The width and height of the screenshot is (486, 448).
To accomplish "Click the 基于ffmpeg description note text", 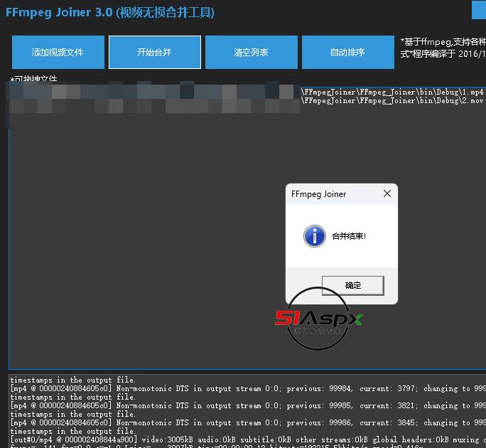I will pyautogui.click(x=443, y=48).
